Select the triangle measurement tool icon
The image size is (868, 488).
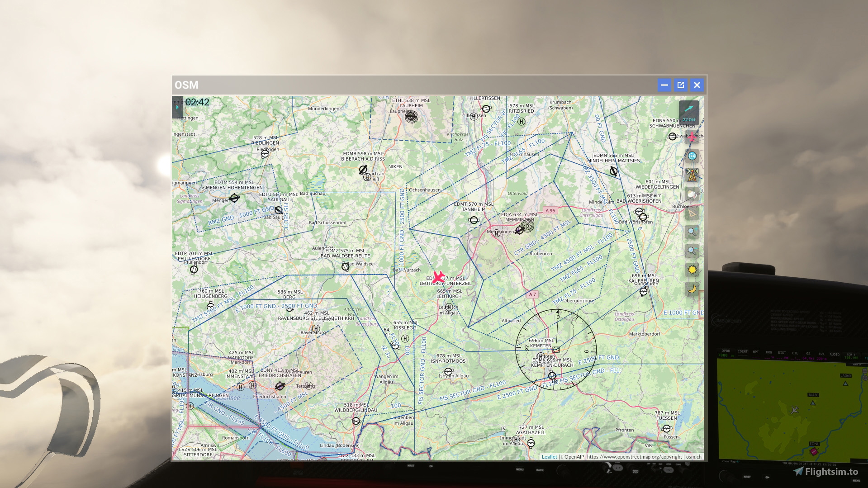coord(692,212)
